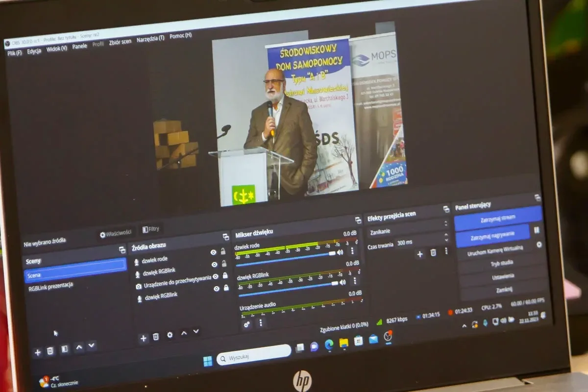Adjust Czas trwania 300 ms spinner
This screenshot has height=392, width=588.
tap(422, 241)
